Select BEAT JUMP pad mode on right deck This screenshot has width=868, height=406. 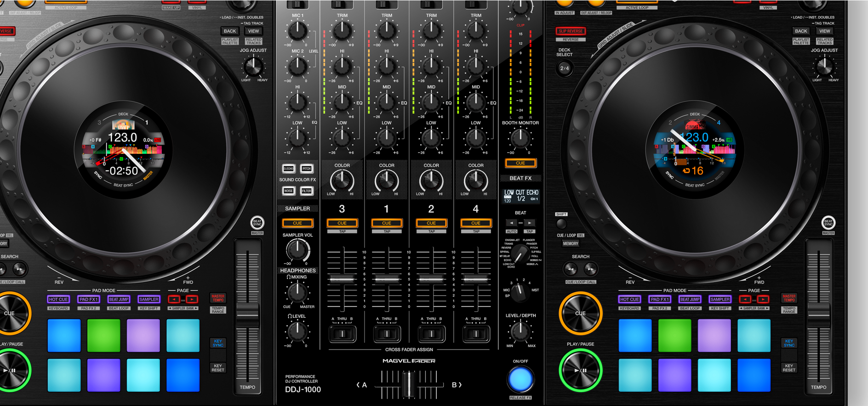690,299
